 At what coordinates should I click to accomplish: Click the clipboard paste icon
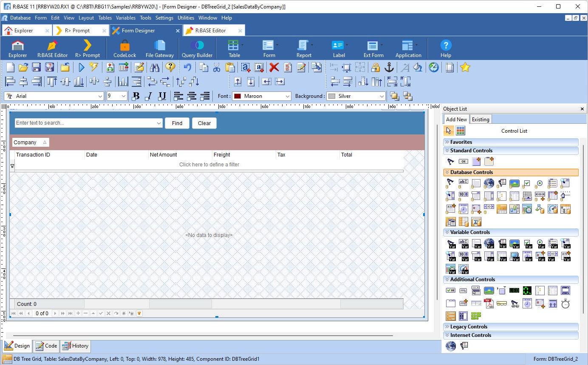coord(230,67)
